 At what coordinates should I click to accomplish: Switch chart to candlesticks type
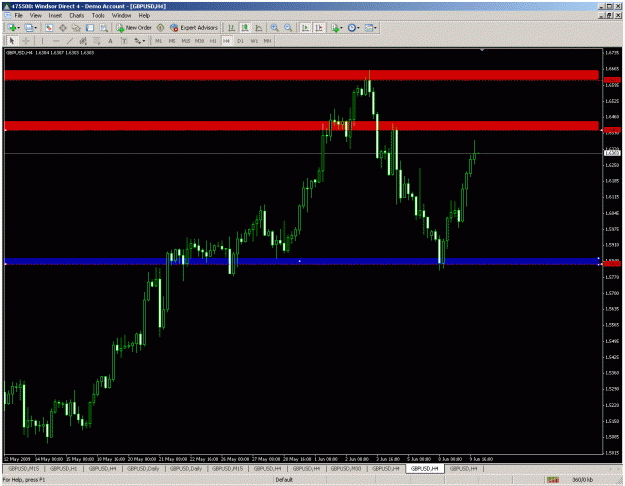(x=245, y=28)
